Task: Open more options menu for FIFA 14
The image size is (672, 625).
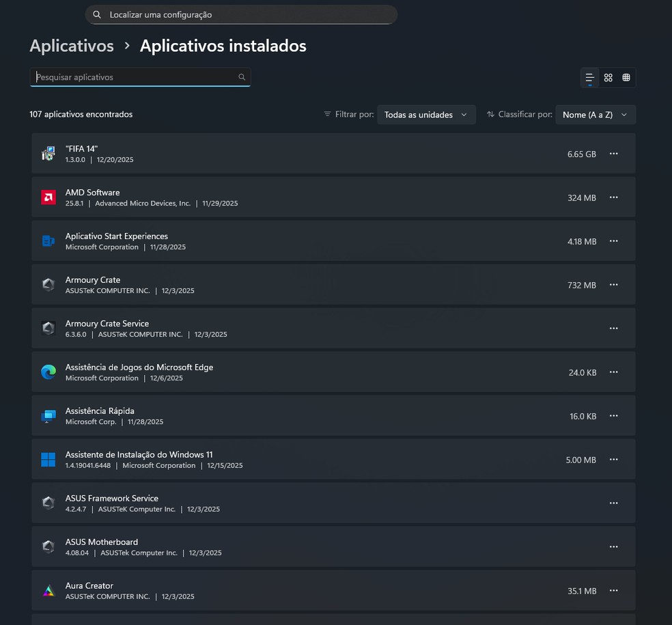Action: pos(613,154)
